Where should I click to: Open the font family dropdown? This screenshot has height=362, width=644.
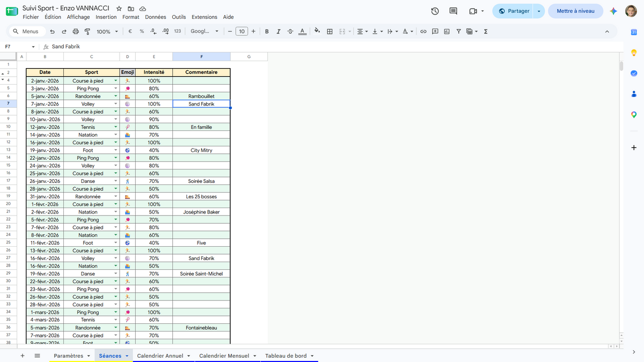[x=204, y=32]
